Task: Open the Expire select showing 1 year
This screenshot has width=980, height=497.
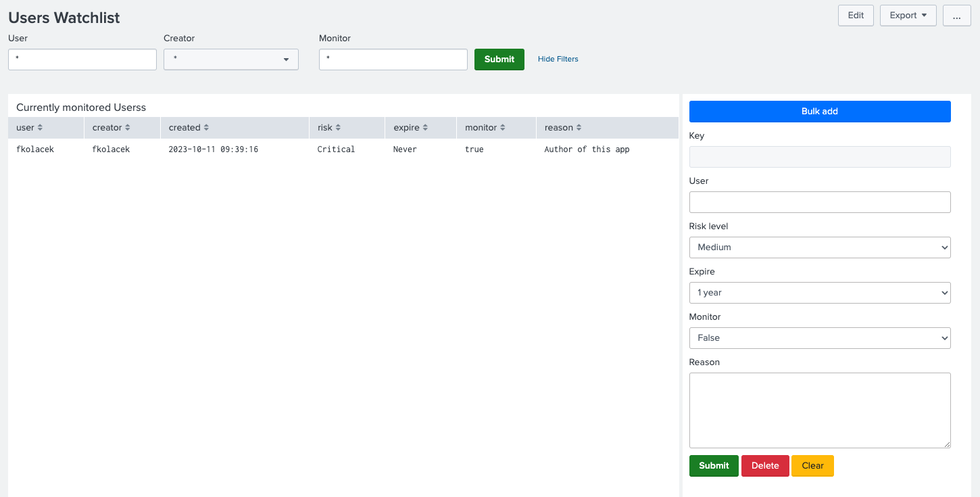Action: [820, 293]
